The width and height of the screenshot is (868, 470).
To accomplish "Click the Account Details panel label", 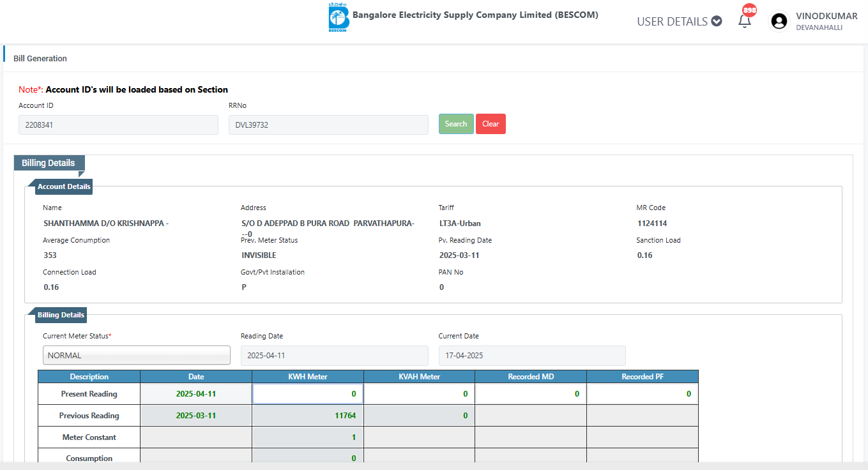I will [x=64, y=186].
